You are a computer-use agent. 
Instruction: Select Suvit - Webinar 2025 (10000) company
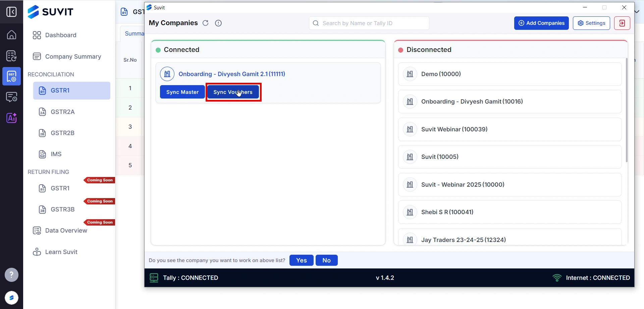tap(510, 185)
